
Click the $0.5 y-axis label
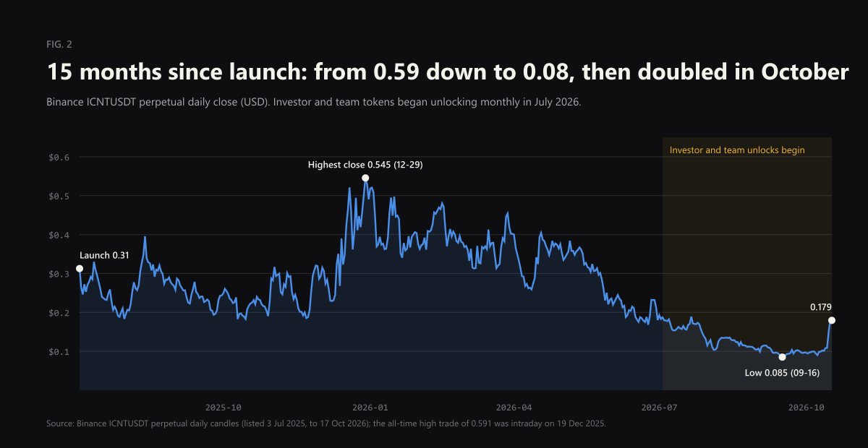[x=60, y=196]
